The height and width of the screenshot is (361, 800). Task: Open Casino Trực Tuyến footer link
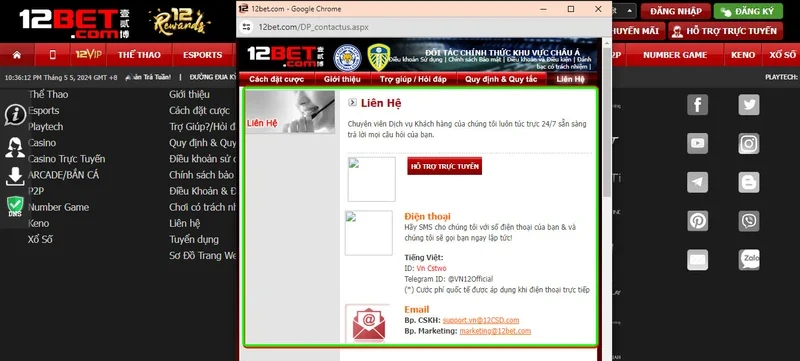click(66, 159)
